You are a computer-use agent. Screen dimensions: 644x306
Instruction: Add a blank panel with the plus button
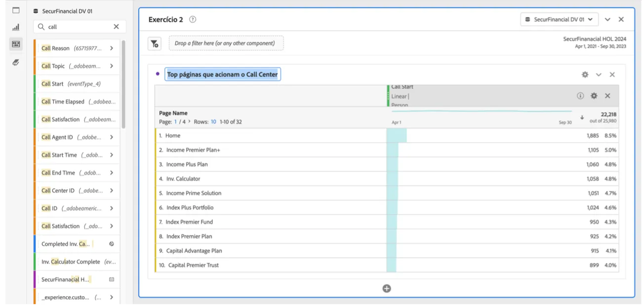pos(387,288)
